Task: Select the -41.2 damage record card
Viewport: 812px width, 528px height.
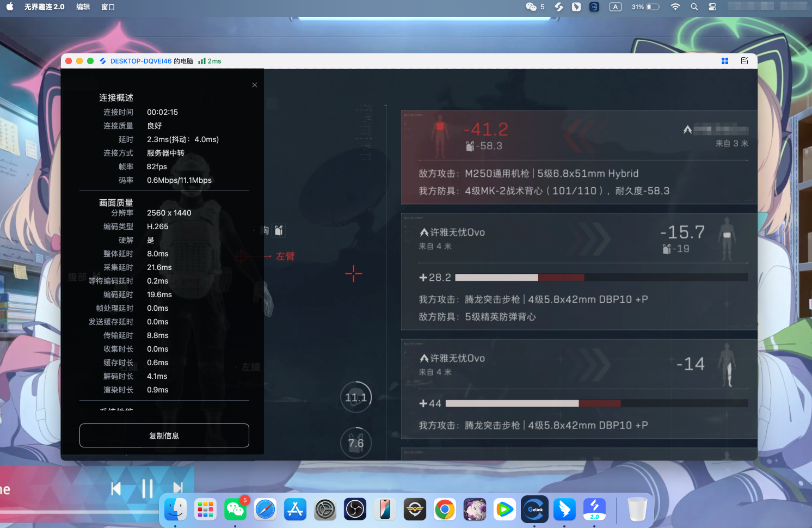Action: [x=579, y=157]
